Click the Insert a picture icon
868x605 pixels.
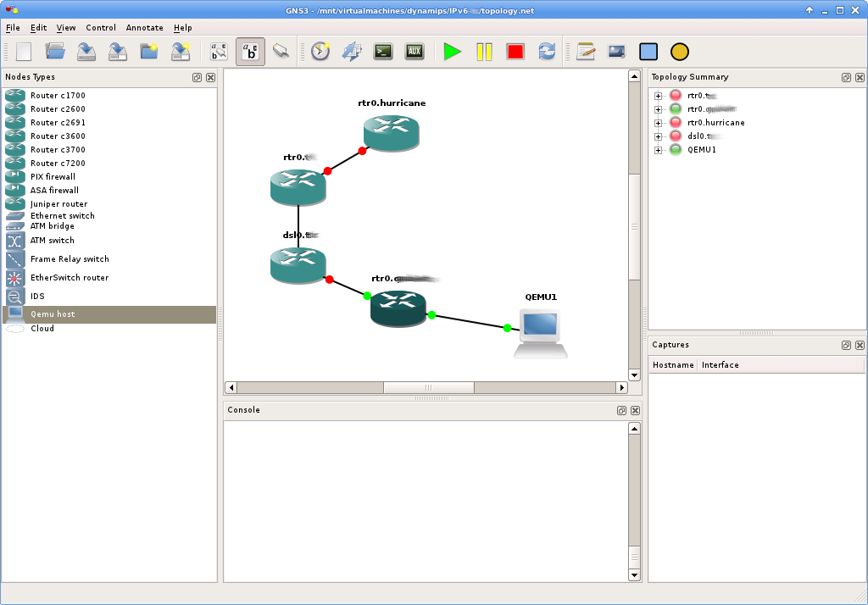pos(617,52)
